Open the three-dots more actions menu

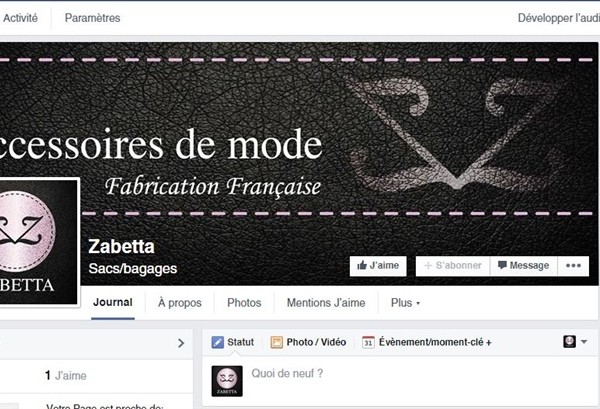pos(573,266)
